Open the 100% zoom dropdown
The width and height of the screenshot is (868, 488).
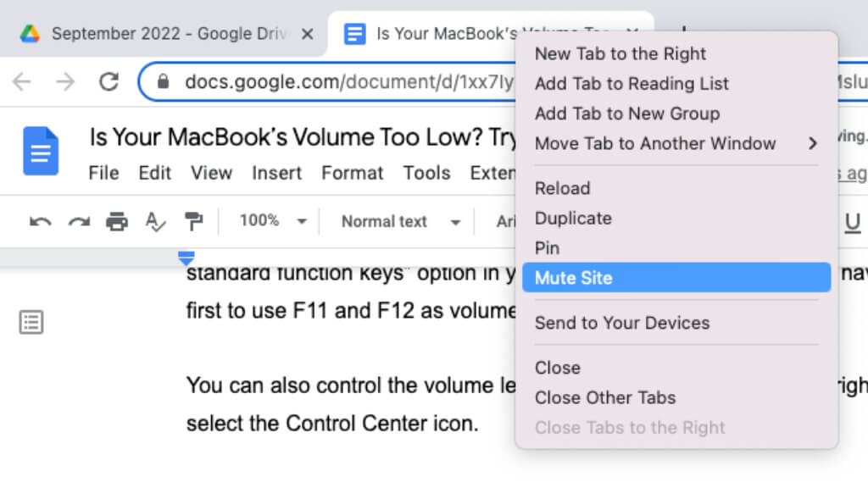click(x=272, y=221)
